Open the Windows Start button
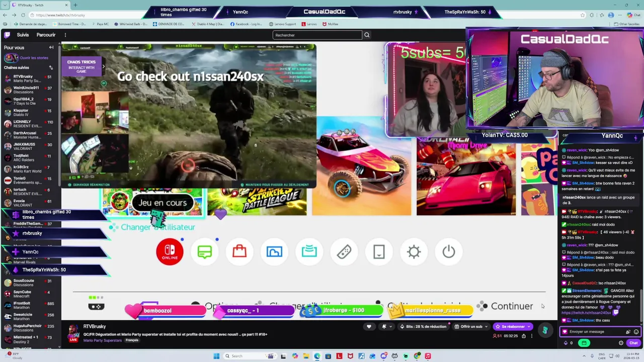 216,356
